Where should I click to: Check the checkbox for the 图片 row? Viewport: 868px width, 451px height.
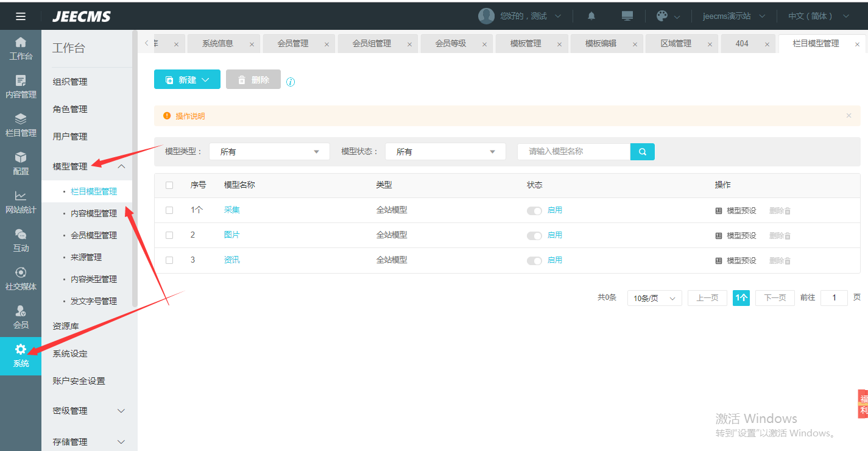(169, 235)
